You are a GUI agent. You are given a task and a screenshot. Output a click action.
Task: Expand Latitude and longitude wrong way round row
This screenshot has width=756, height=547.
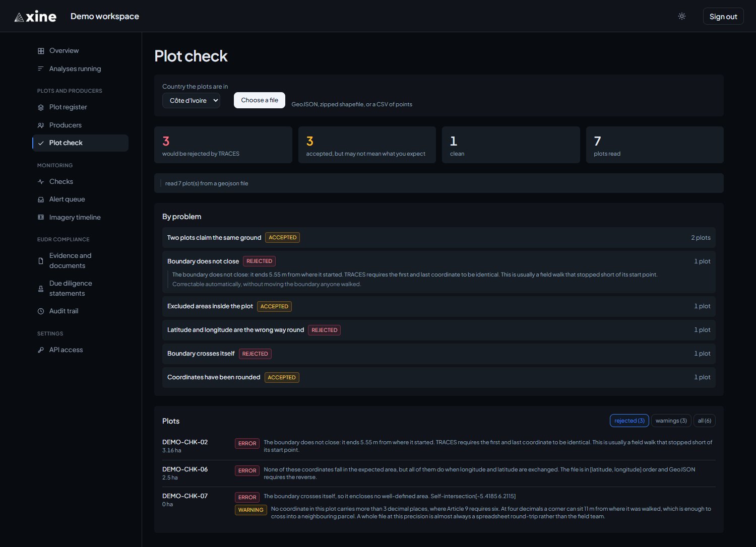click(438, 330)
